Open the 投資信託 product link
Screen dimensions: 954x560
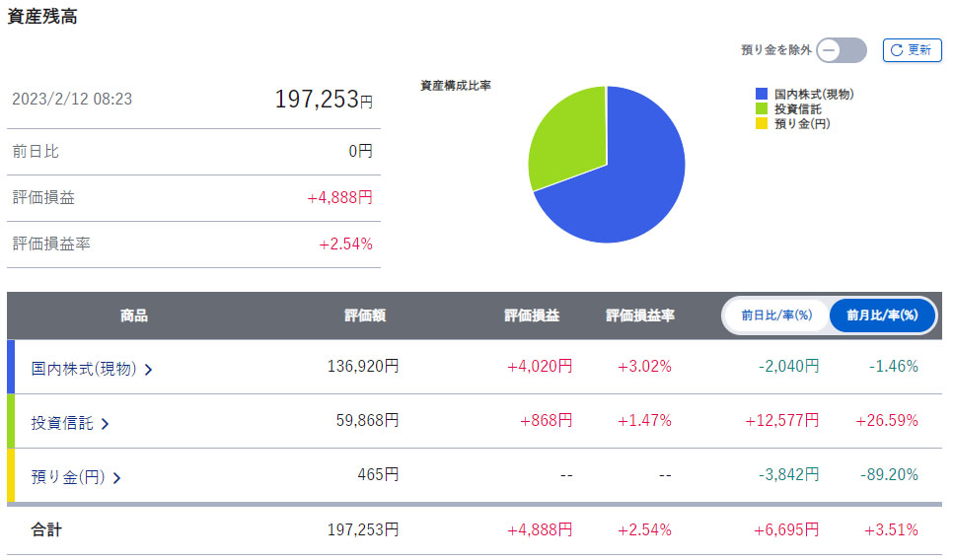(x=62, y=422)
